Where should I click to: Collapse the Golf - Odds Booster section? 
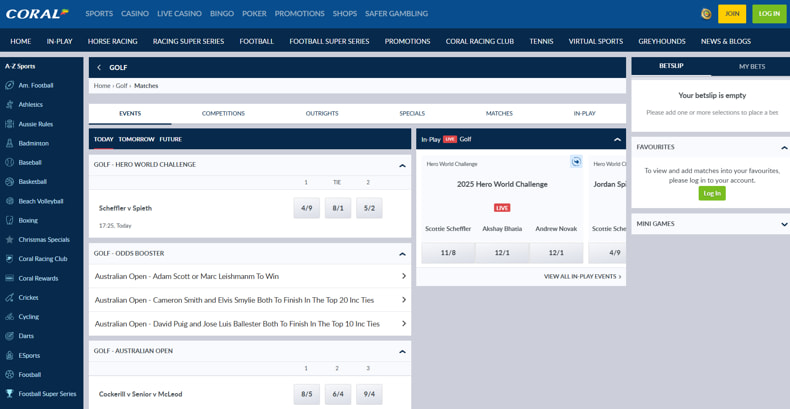tap(402, 254)
